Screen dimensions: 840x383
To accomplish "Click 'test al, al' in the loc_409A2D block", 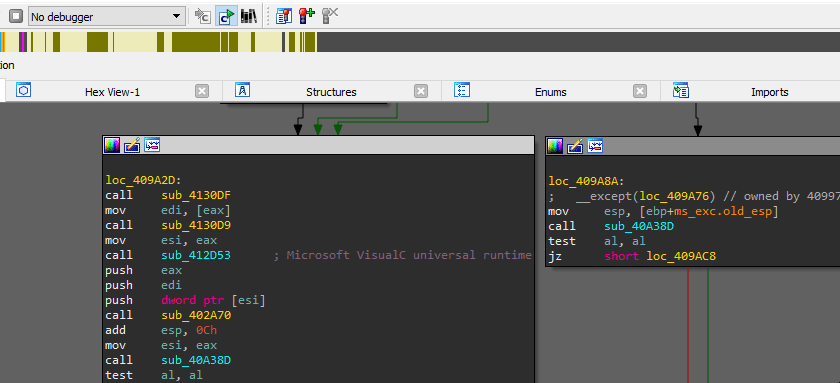I will [154, 375].
